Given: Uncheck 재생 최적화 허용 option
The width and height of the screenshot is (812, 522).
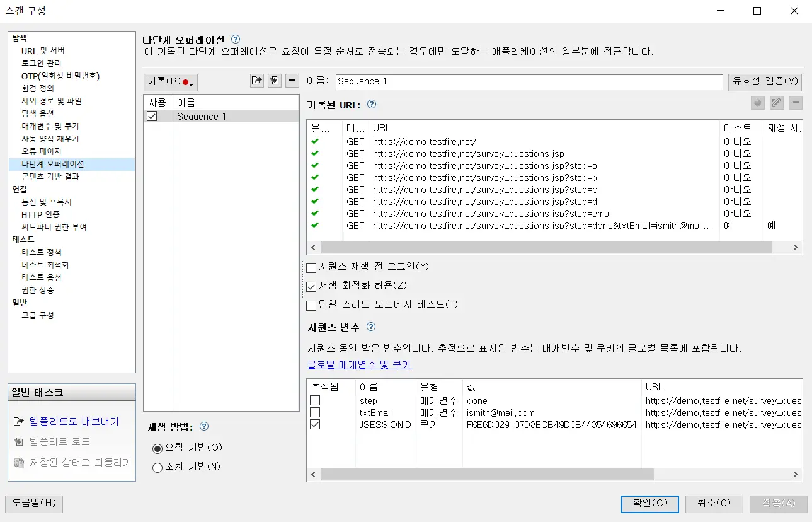Looking at the screenshot, I should click(x=311, y=286).
